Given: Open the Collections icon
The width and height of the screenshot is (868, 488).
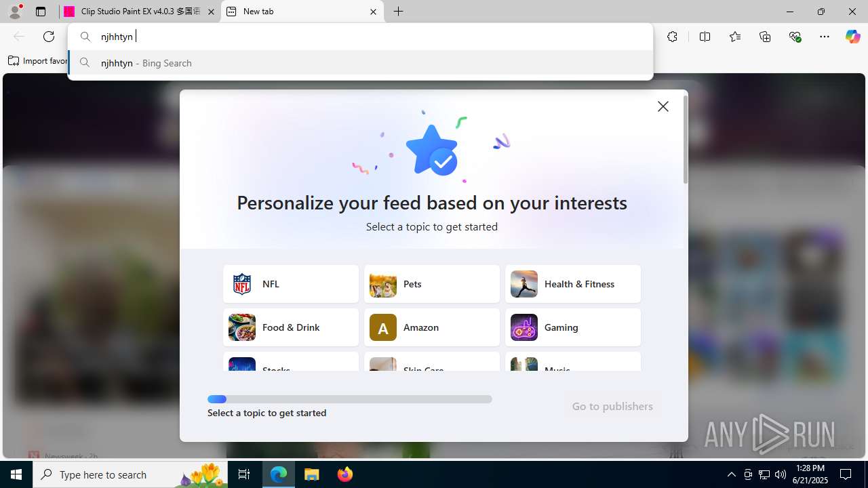Looking at the screenshot, I should point(765,37).
